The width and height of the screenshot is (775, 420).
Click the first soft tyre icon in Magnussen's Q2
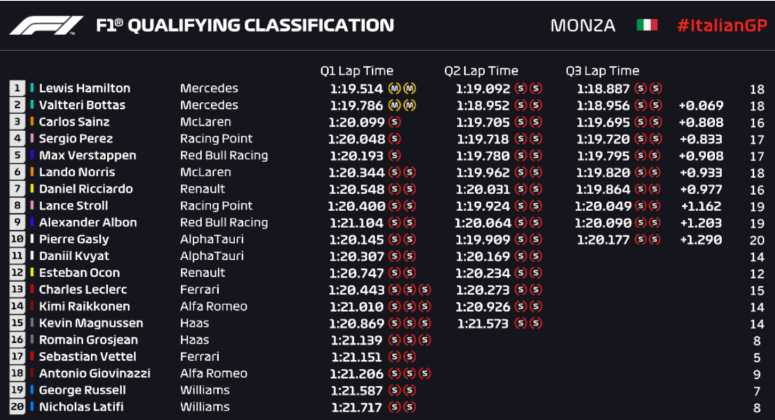point(519,323)
